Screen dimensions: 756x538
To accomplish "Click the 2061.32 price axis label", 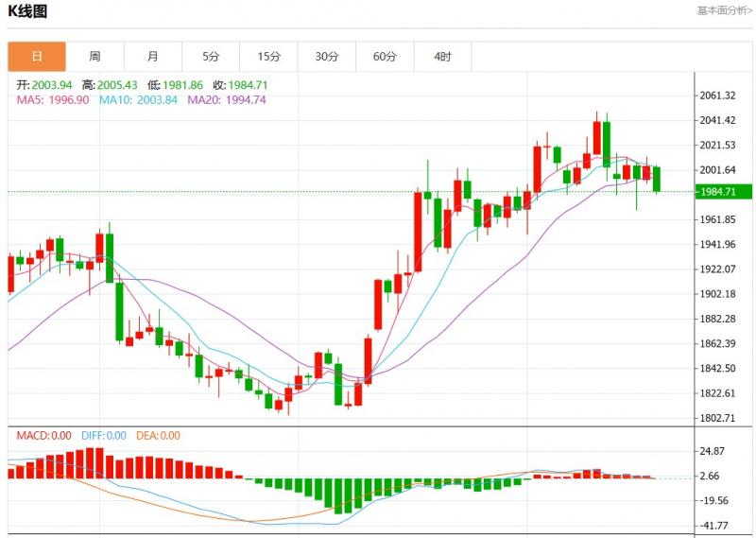I will point(718,95).
